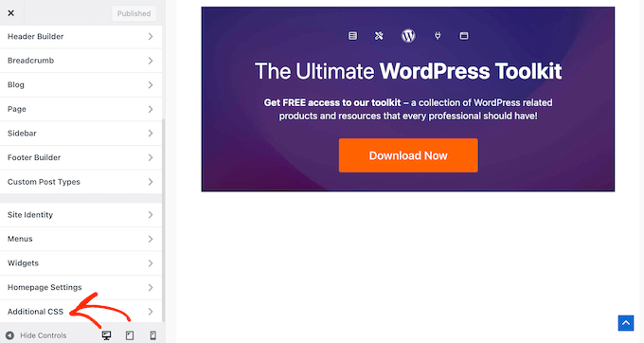Screen dimensions: 644x343
Task: Expand the Page chevron arrow
Action: click(x=151, y=109)
